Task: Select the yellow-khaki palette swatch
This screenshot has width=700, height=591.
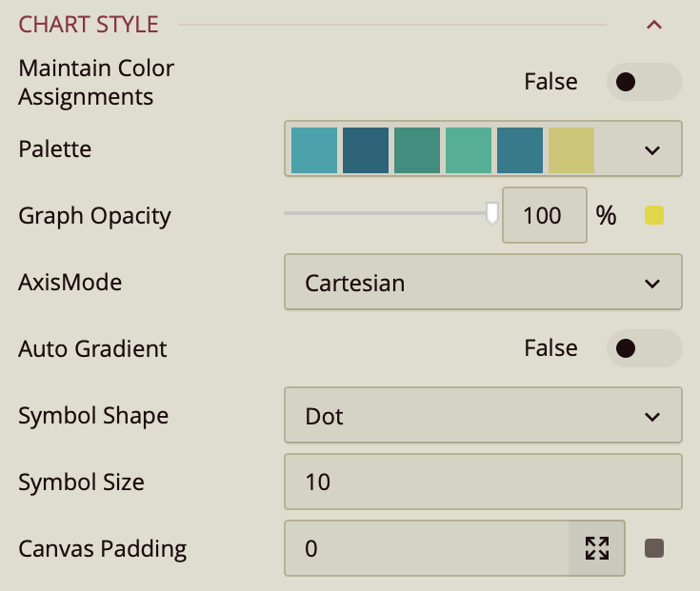Action: (571, 149)
